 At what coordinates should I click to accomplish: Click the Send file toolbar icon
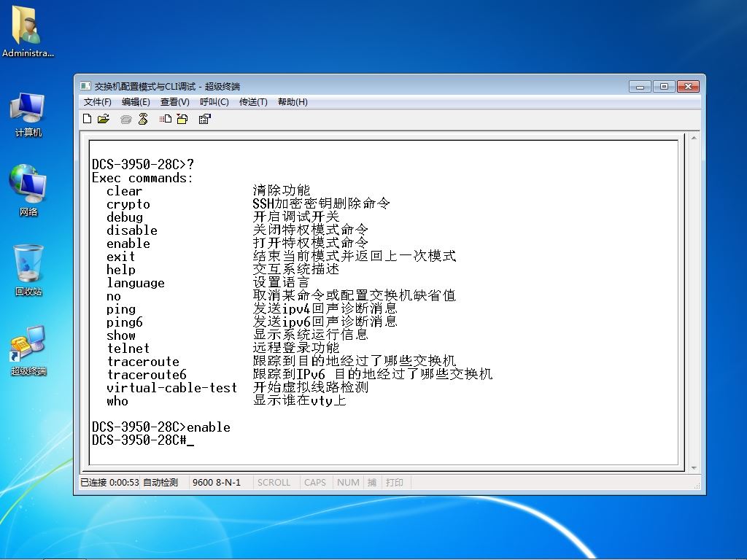coord(166,119)
